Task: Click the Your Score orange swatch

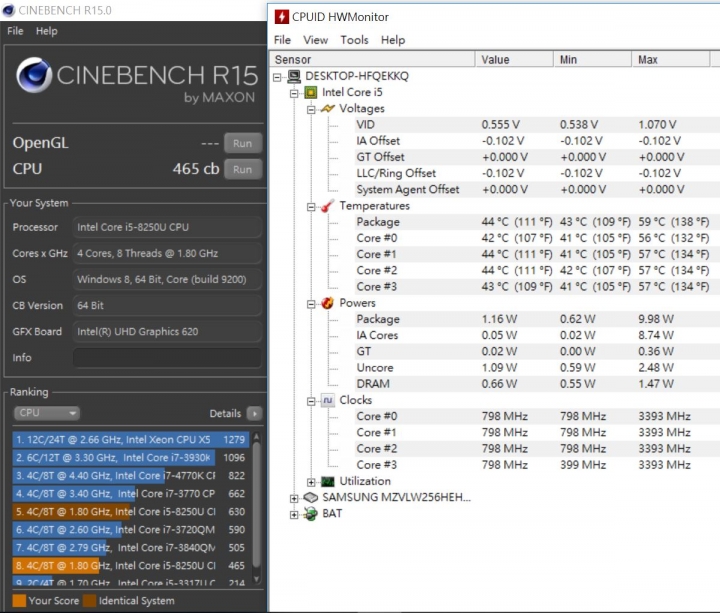Action: click(19, 601)
